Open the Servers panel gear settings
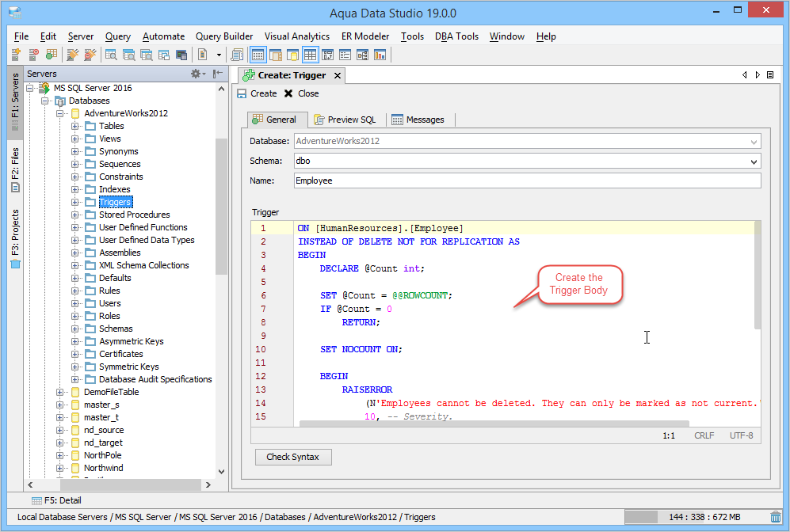Viewport: 790px width, 532px height. 196,74
